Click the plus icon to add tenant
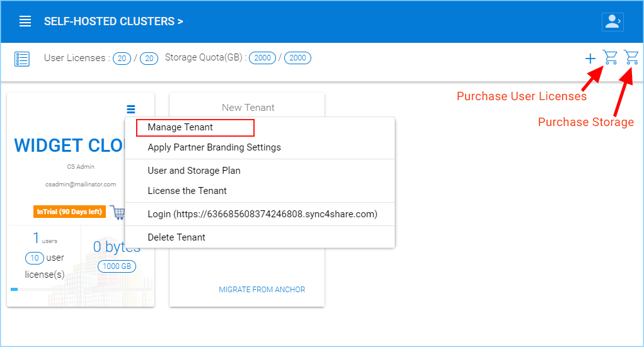644x347 pixels. click(590, 59)
